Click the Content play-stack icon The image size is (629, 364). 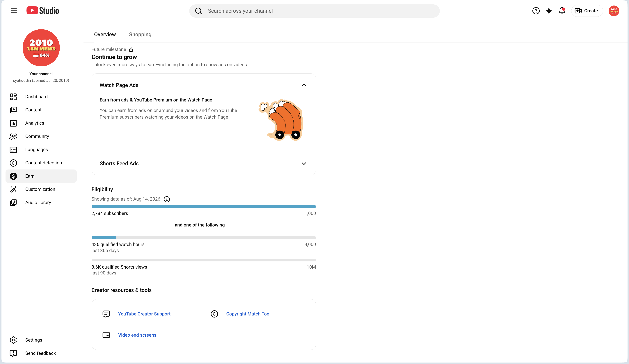pos(13,110)
